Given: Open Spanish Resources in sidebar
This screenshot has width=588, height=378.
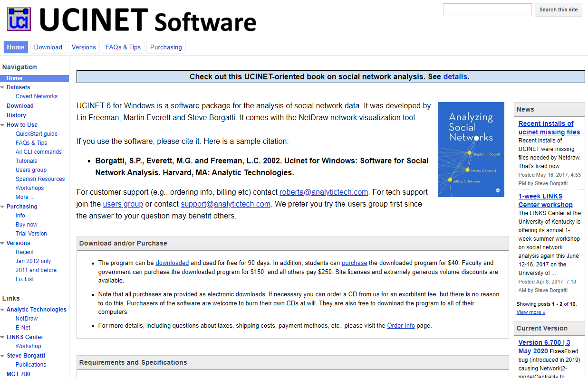Looking at the screenshot, I should (40, 179).
